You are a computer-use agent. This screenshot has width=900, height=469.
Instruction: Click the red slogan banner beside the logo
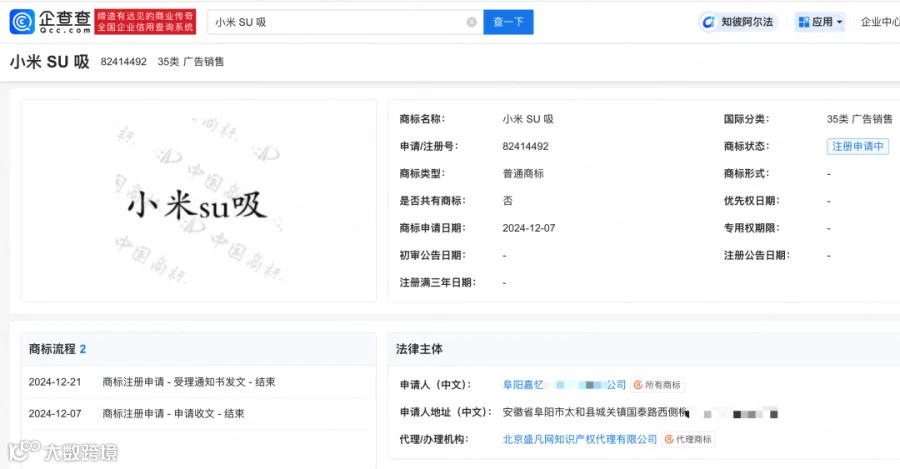coord(145,22)
